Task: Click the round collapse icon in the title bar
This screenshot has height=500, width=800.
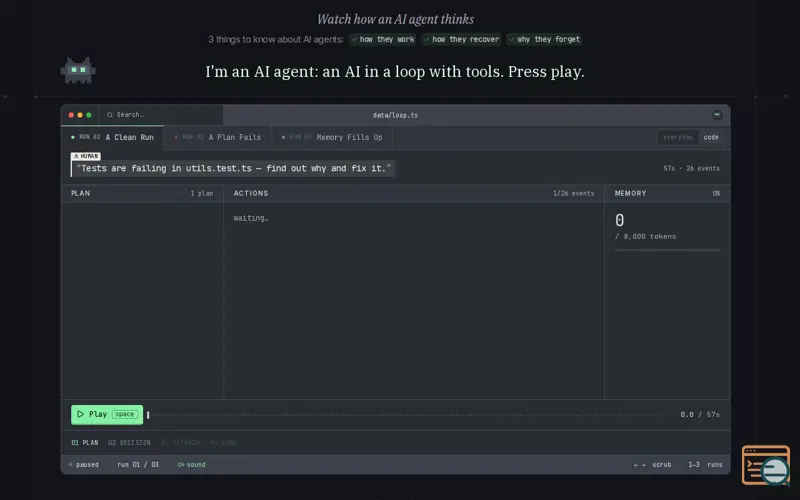Action: (717, 115)
